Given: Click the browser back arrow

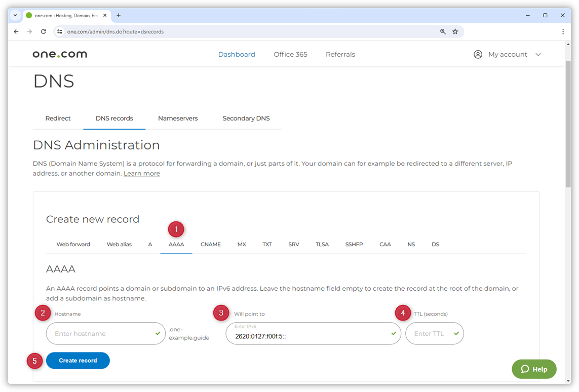Looking at the screenshot, I should (16, 31).
